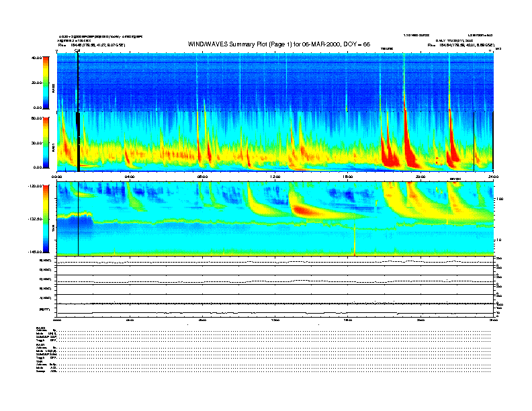The height and width of the screenshot is (411, 532).
Task: Click the thin black vertical line near 23:00 in RAD1
Action: coord(474,142)
